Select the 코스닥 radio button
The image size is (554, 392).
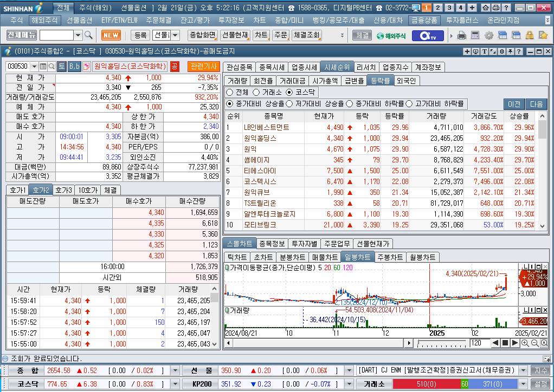point(289,92)
